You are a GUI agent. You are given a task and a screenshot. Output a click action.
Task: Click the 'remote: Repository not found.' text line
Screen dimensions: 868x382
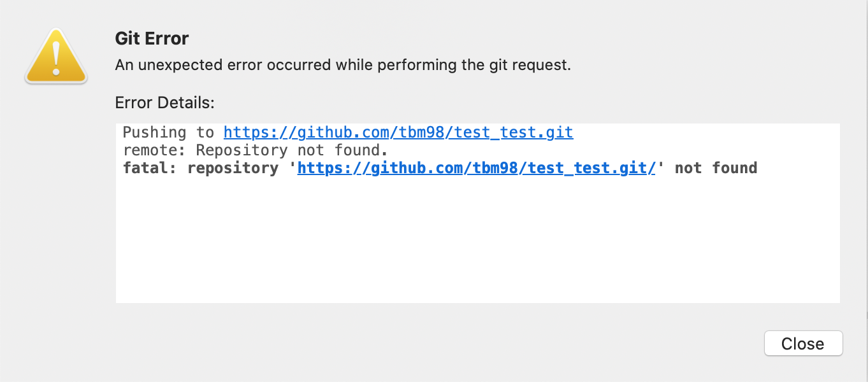[x=255, y=150]
